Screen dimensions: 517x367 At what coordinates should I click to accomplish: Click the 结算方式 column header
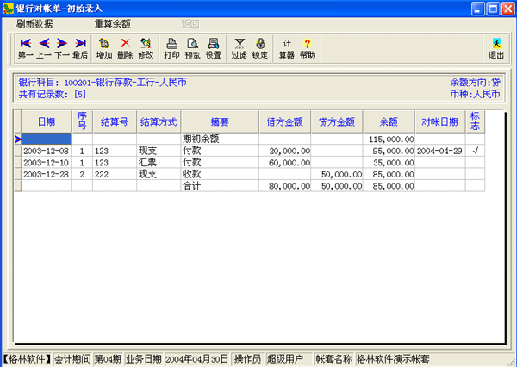coord(158,122)
